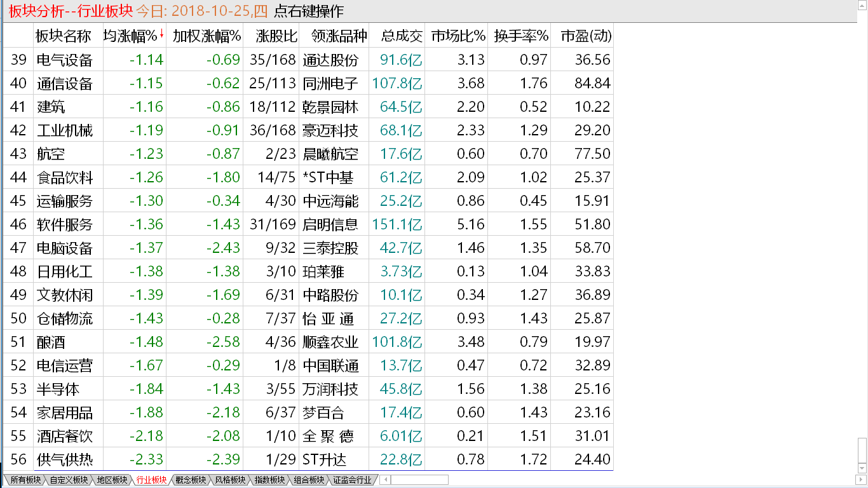Viewport: 868px width, 488px height.
Task: Click the horizontal scrollbar left arrow
Action: click(x=385, y=480)
